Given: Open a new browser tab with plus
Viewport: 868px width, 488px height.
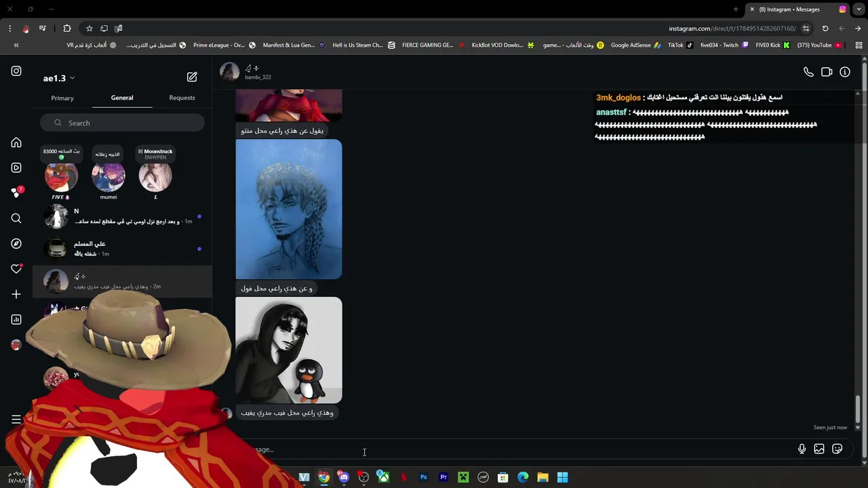Looking at the screenshot, I should coord(736,9).
